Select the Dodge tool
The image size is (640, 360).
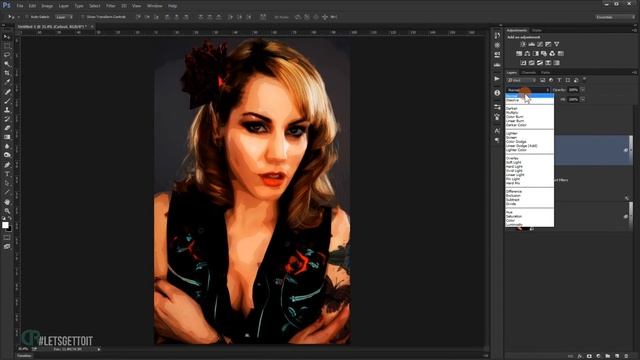tap(7, 155)
